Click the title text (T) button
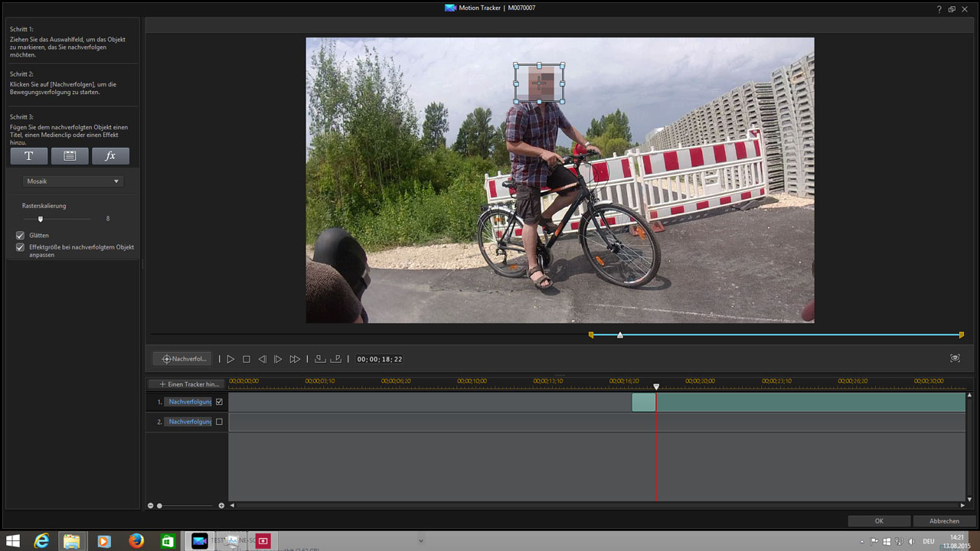The height and width of the screenshot is (551, 980). click(29, 156)
